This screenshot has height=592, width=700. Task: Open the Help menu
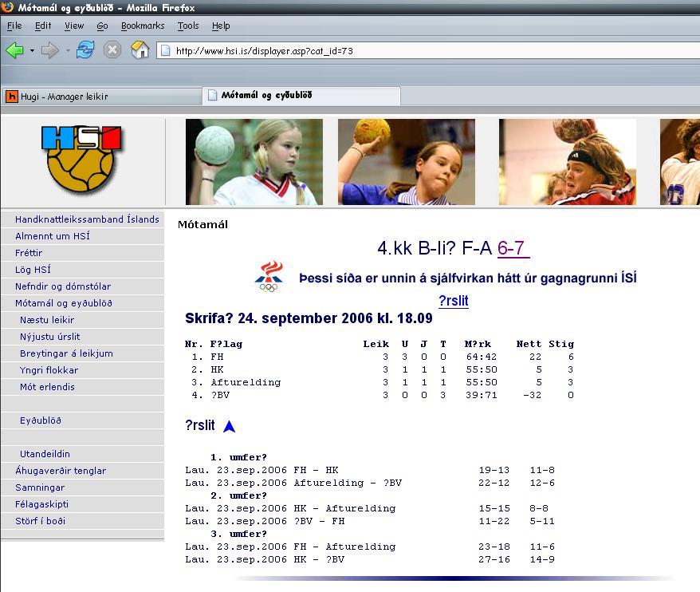point(221,26)
